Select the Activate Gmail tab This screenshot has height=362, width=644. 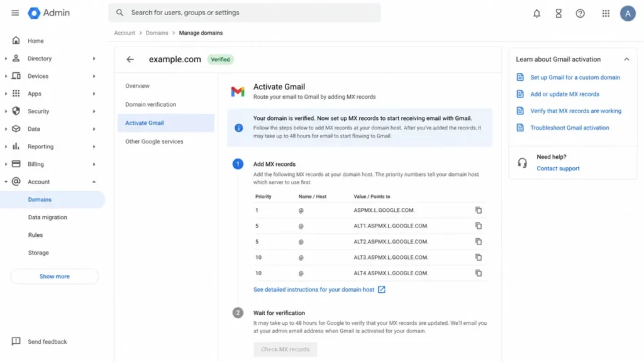[166, 123]
